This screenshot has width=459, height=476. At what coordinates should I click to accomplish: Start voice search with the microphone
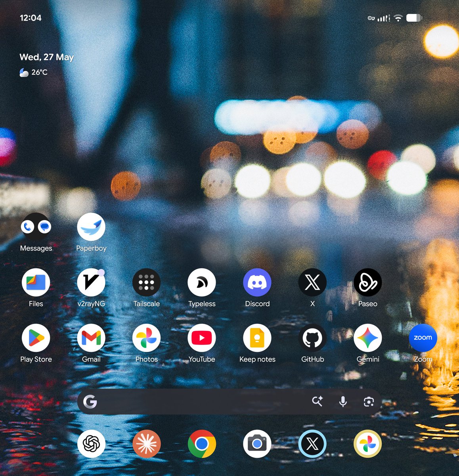pyautogui.click(x=343, y=402)
